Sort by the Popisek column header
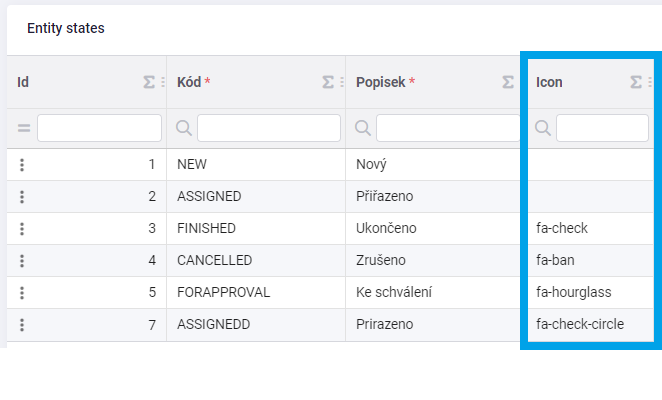The height and width of the screenshot is (400, 662). tap(380, 82)
